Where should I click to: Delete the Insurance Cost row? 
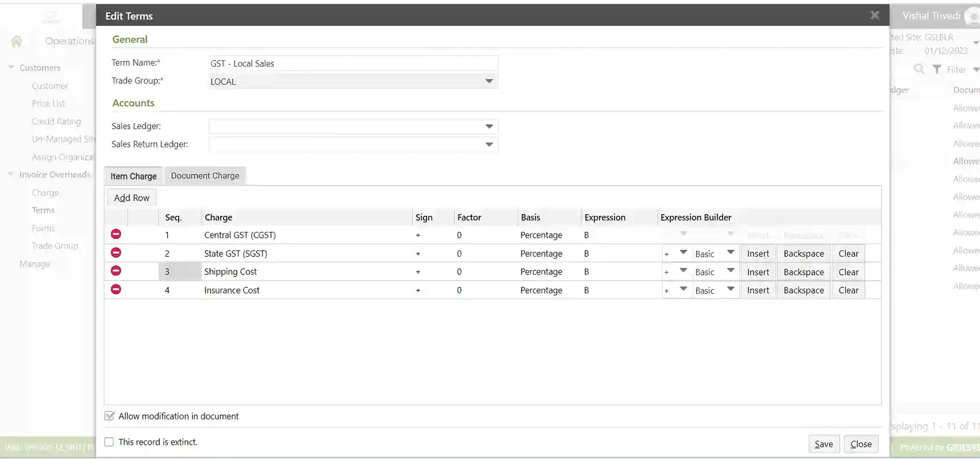click(116, 289)
